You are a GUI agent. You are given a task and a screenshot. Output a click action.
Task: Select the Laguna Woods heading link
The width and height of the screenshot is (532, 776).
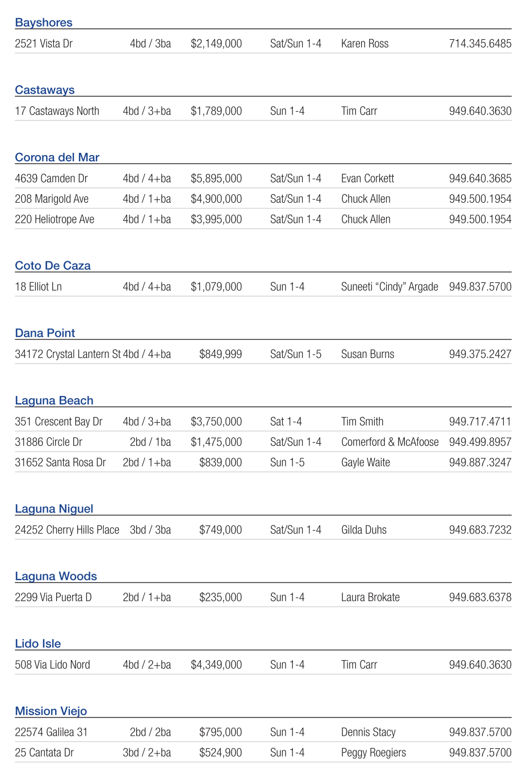(56, 576)
